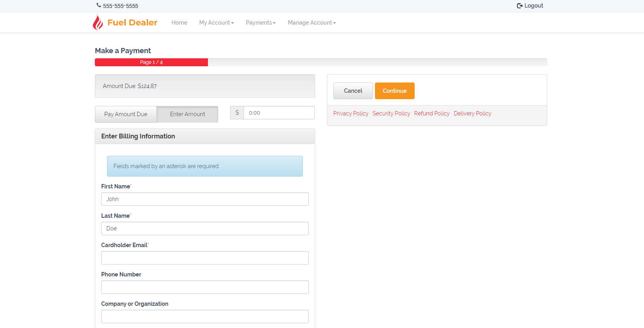Click the 555-555-5555 phone number

coord(121,6)
